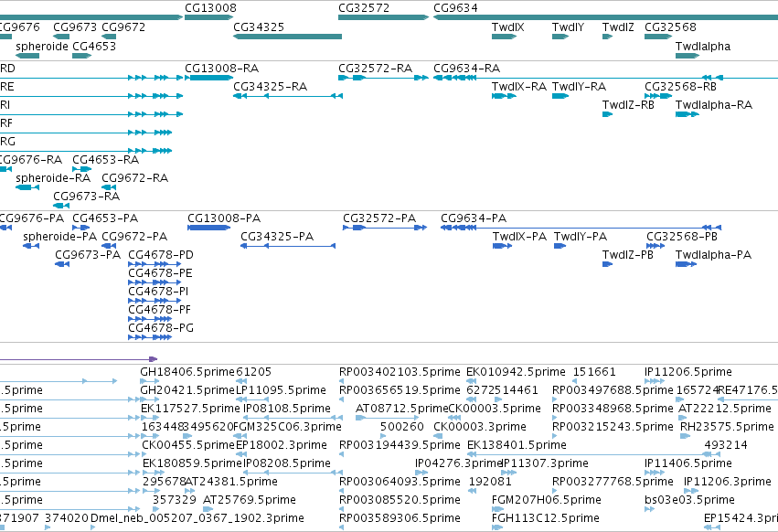Select the CG4678-PI protein label
778x532 pixels.
(158, 292)
